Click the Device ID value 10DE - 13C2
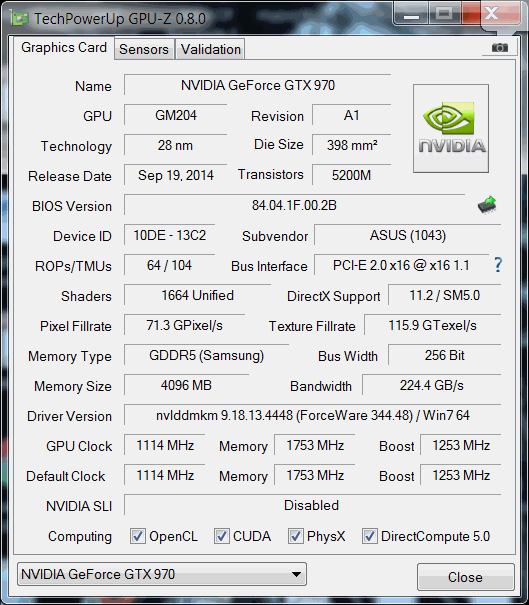The width and height of the screenshot is (529, 605). [x=169, y=235]
